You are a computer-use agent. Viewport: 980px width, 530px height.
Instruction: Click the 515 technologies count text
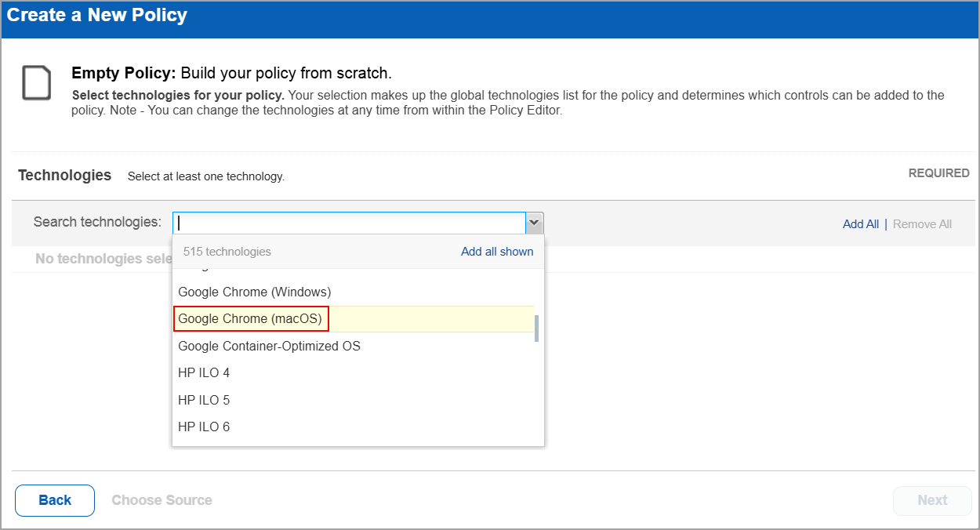227,252
